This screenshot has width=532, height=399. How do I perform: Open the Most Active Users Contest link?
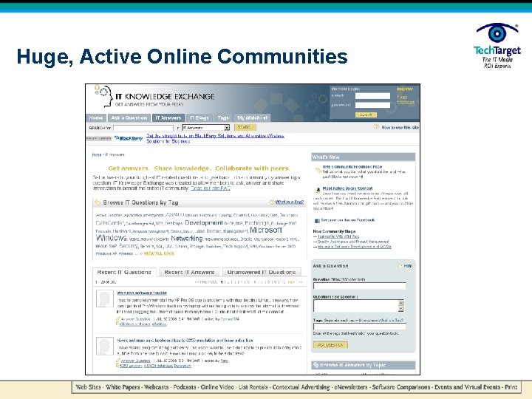[x=347, y=188]
